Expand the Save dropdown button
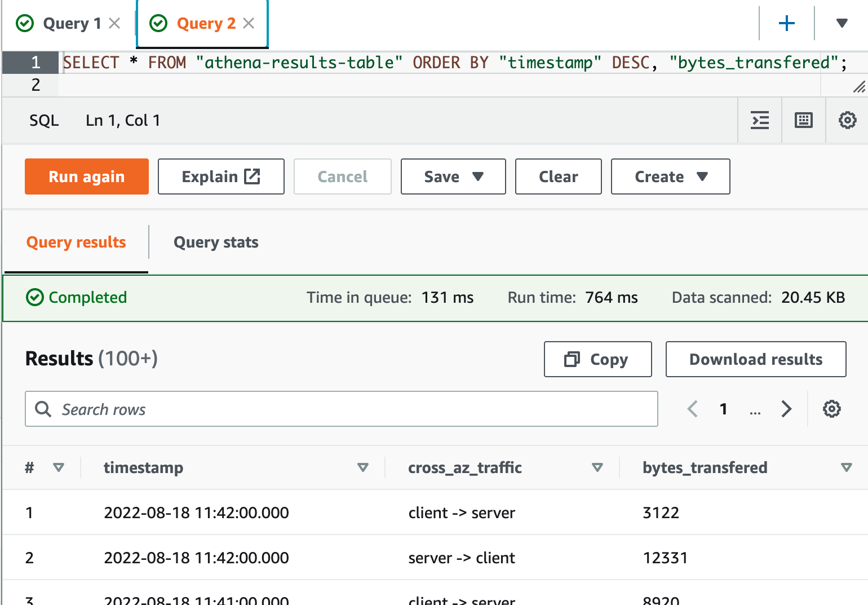The width and height of the screenshot is (868, 605). tap(453, 176)
